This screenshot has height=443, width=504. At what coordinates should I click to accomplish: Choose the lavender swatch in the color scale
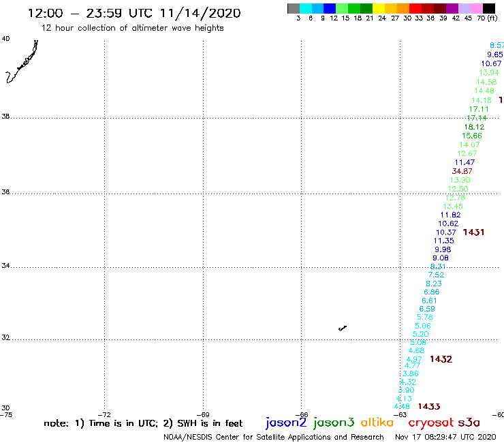(464, 8)
